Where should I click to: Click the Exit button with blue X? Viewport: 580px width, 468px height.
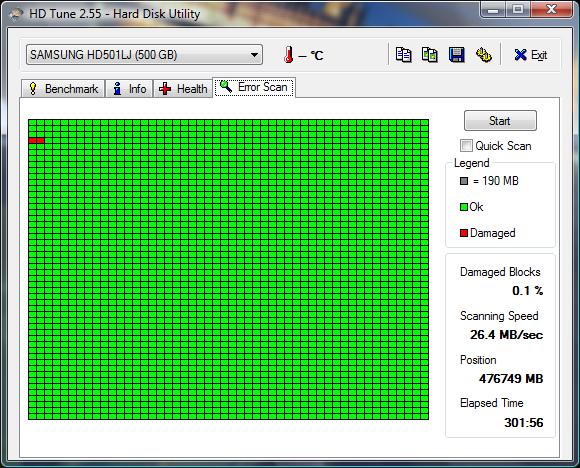tap(530, 55)
